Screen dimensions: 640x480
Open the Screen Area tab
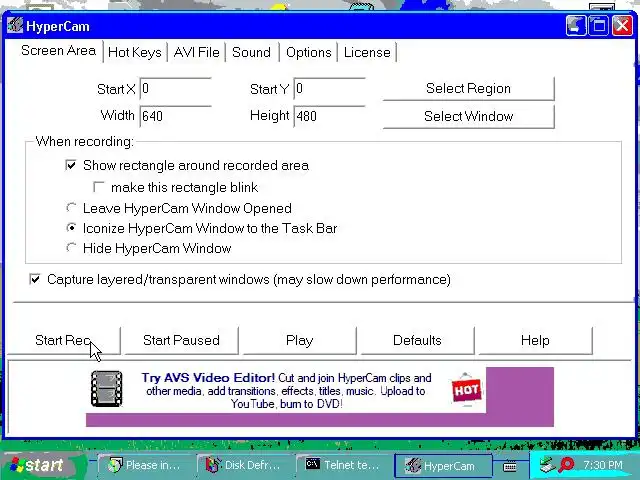coord(58,51)
